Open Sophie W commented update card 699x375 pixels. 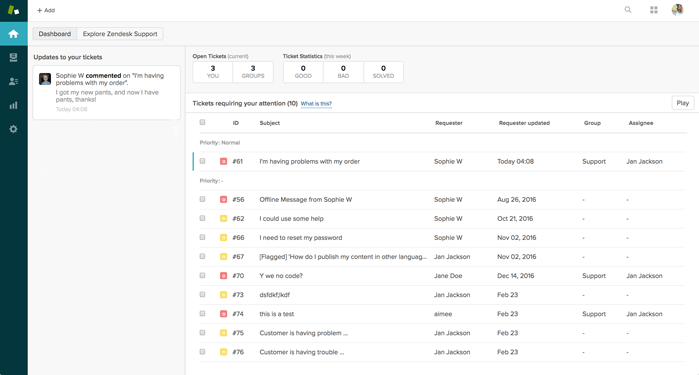click(x=107, y=93)
